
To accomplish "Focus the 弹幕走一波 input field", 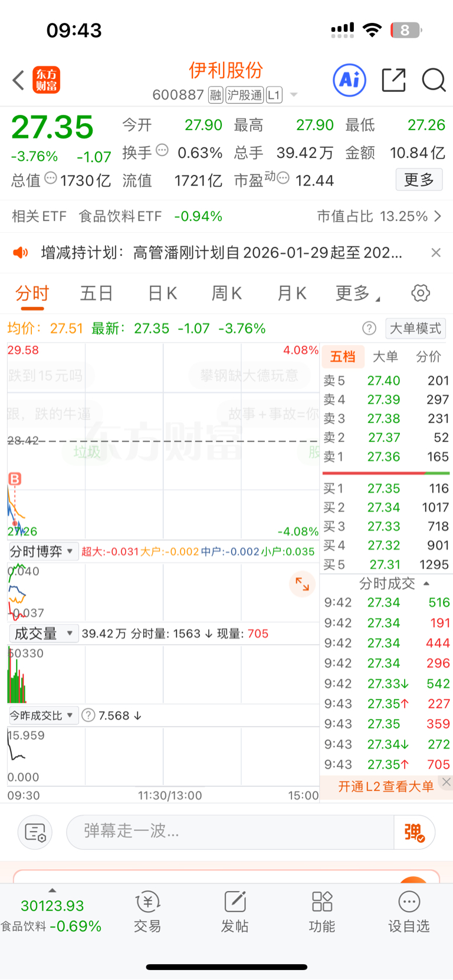I will click(x=230, y=831).
